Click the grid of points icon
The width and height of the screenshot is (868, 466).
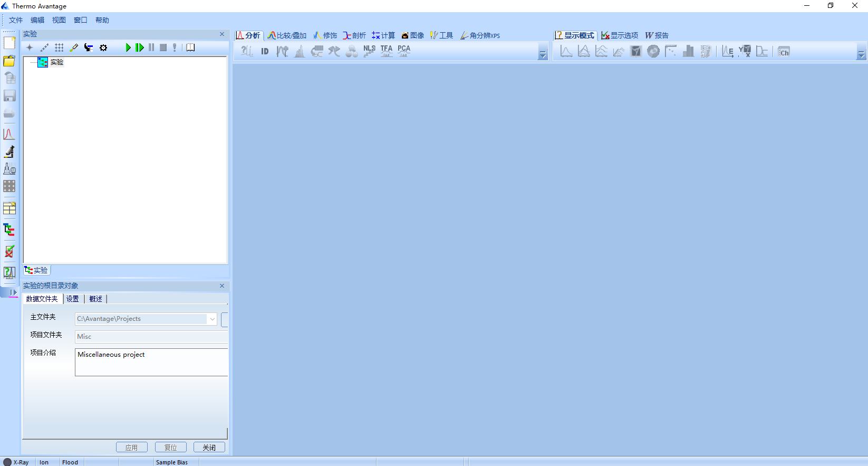tap(59, 47)
